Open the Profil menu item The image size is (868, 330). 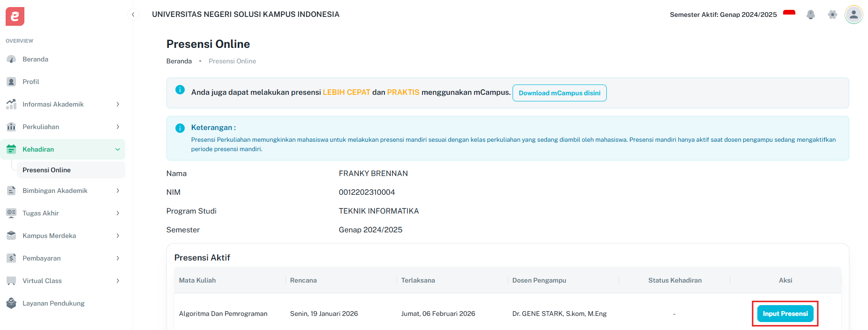point(63,82)
